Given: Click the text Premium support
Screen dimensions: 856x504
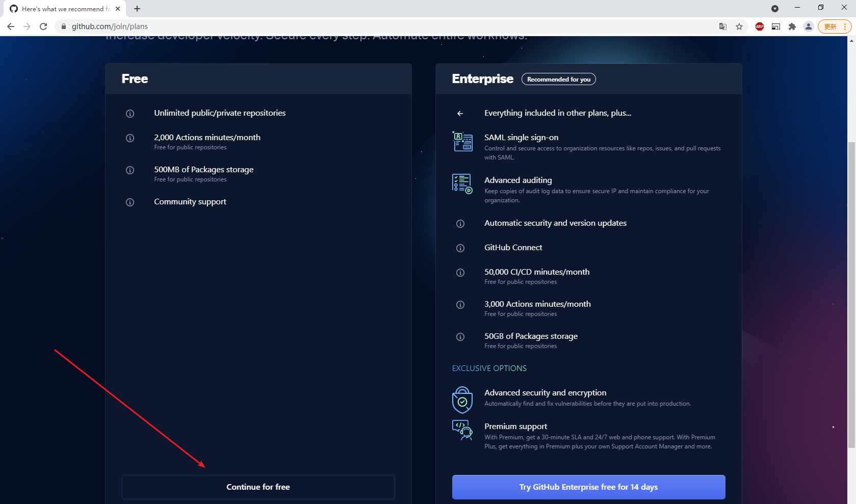Looking at the screenshot, I should click(516, 427).
